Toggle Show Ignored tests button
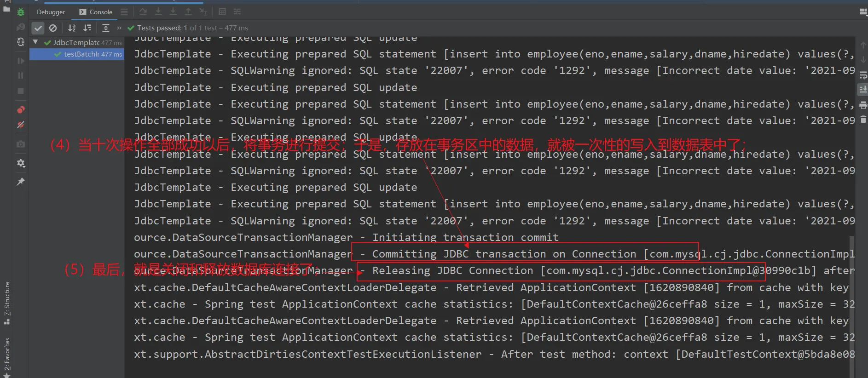The height and width of the screenshot is (378, 868). (53, 28)
